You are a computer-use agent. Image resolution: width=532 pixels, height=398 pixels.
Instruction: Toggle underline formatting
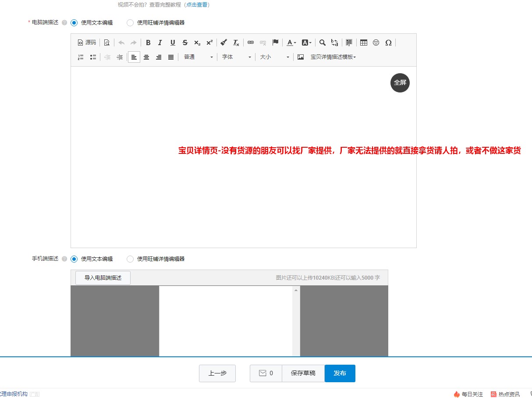172,43
